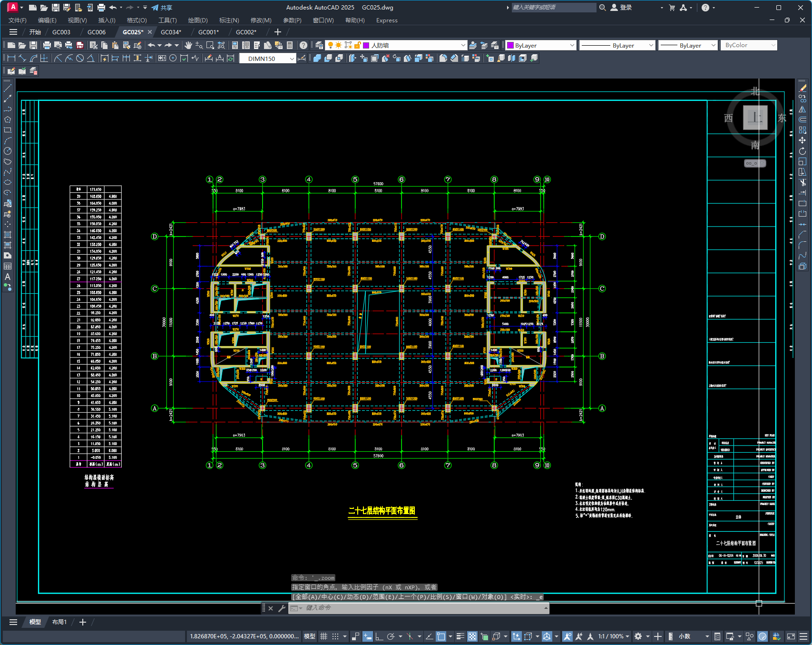
Task: Open the first ByLayer linetype dropdown
Action: tap(617, 45)
